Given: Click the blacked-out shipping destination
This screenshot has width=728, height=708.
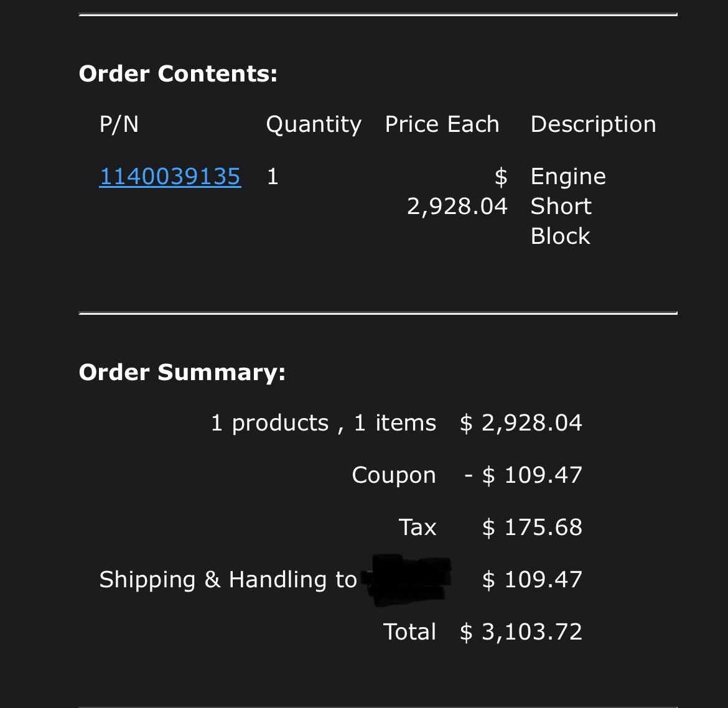Looking at the screenshot, I should (407, 580).
